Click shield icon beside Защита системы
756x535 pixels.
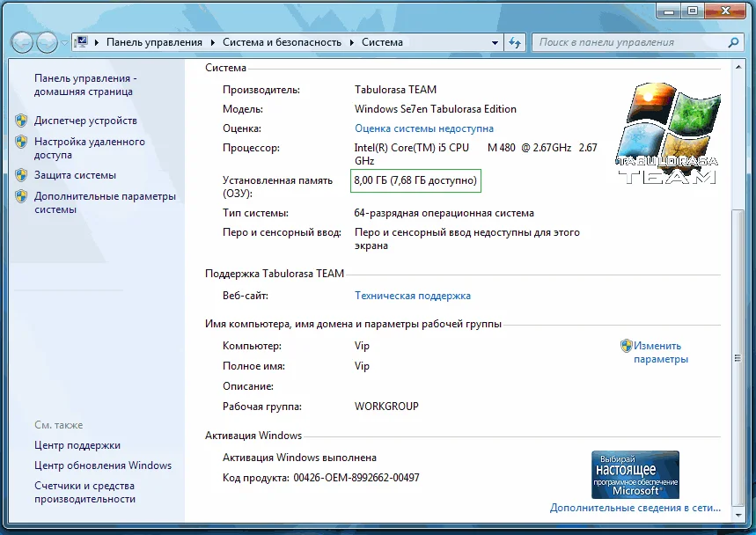(x=21, y=175)
